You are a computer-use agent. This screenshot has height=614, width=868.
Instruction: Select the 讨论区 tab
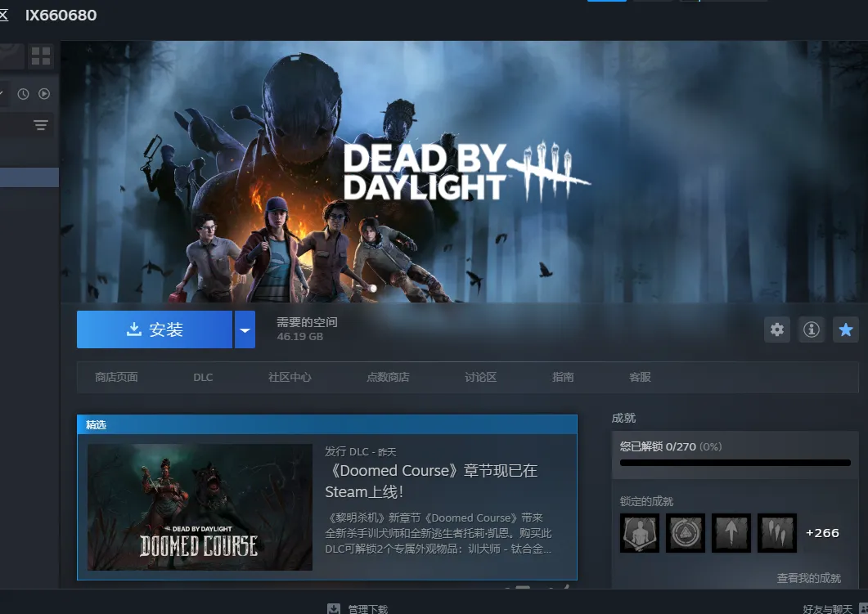[x=480, y=377]
